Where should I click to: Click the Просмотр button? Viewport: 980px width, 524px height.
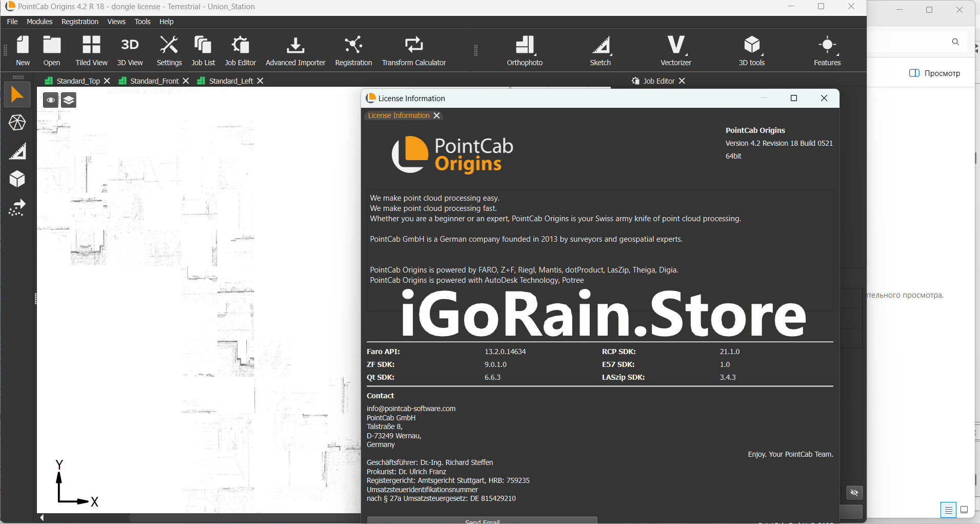click(935, 73)
